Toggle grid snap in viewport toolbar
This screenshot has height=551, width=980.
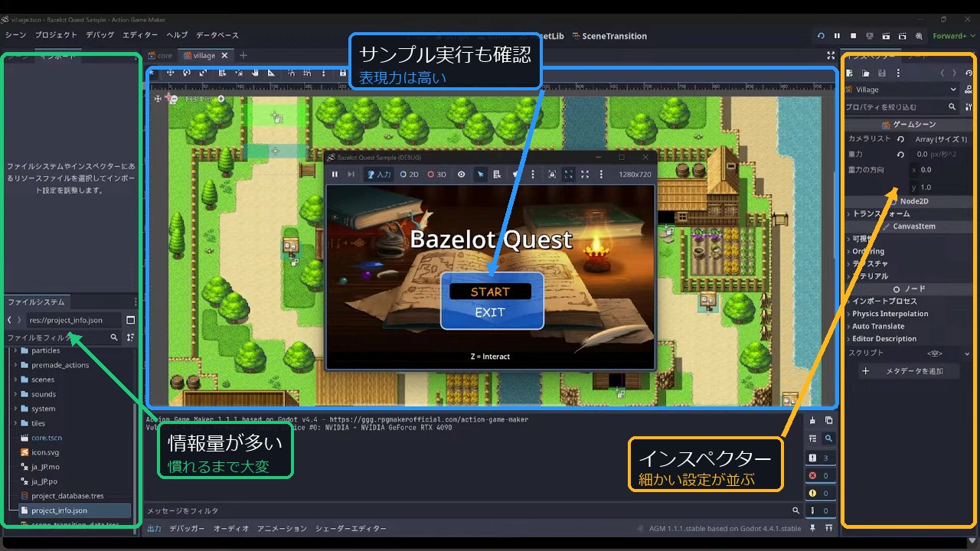point(307,73)
